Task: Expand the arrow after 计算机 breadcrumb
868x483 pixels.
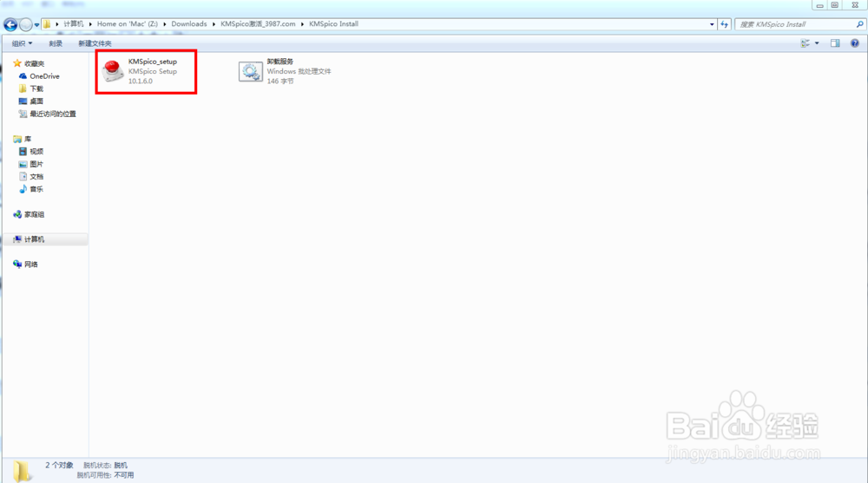Action: (90, 24)
